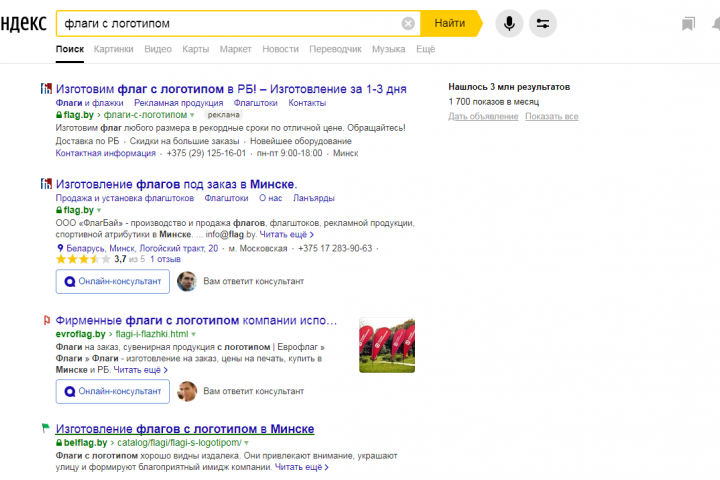Click favicon next to Изготовление флагов под заказ
The image size is (720, 480).
click(x=46, y=184)
